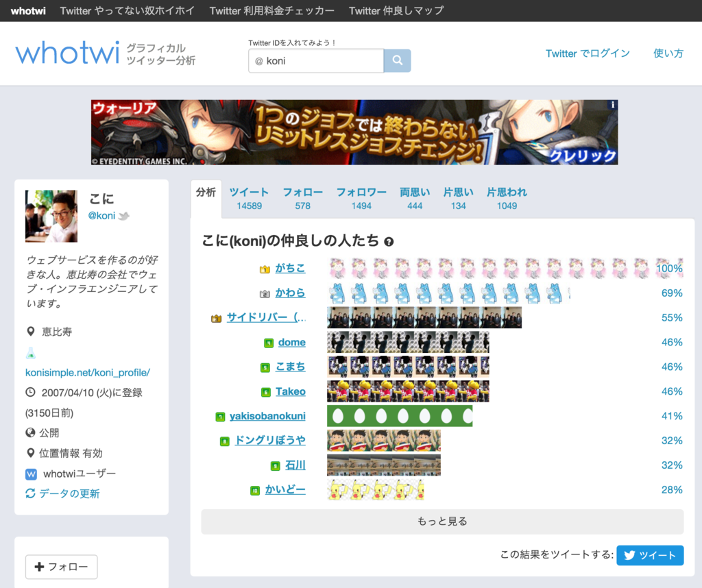Click the rank 10 badge beside かいどー

(255, 491)
